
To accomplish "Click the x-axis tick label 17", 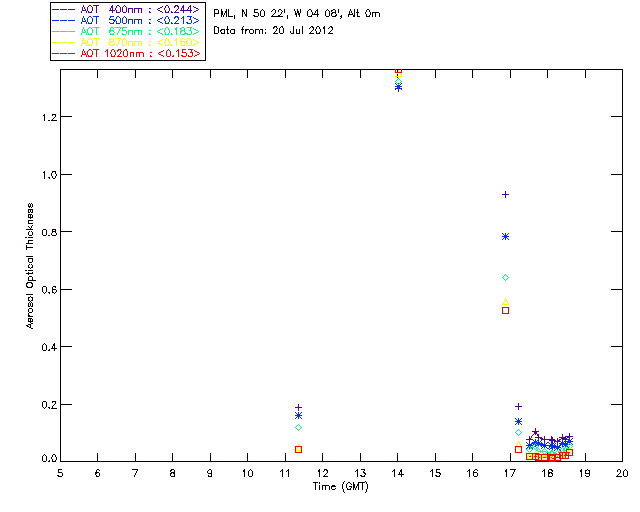I will (x=510, y=474).
